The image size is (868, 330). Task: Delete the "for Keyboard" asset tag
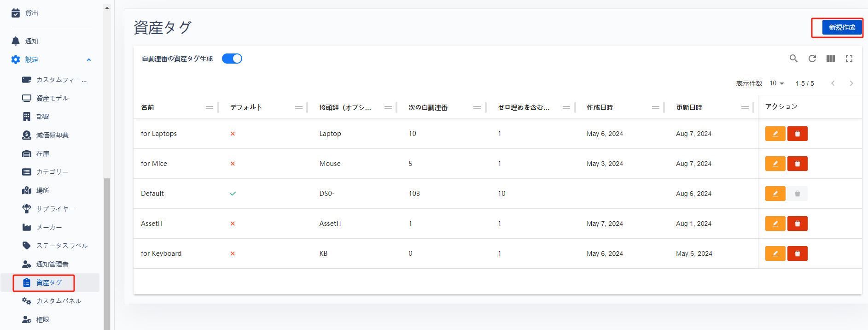(x=797, y=253)
